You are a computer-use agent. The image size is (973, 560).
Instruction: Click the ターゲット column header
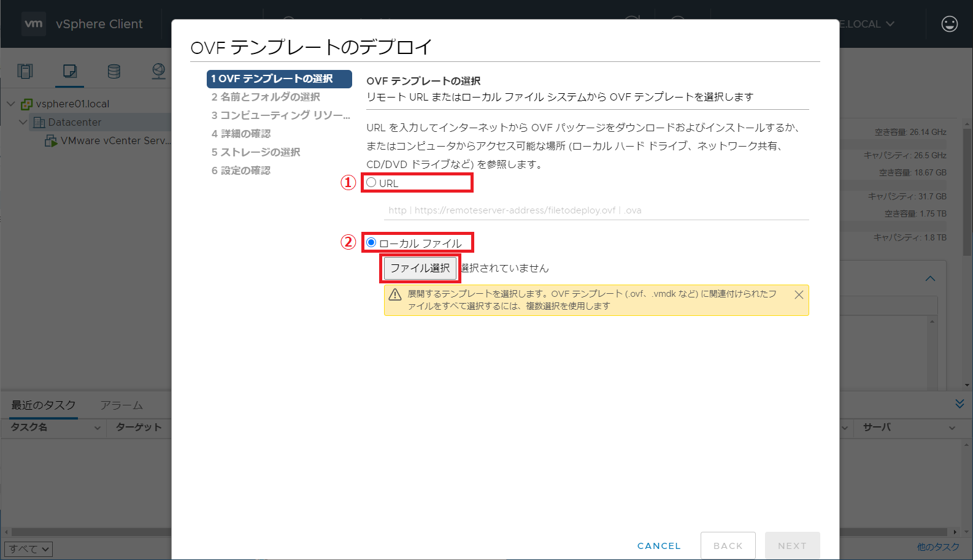139,427
